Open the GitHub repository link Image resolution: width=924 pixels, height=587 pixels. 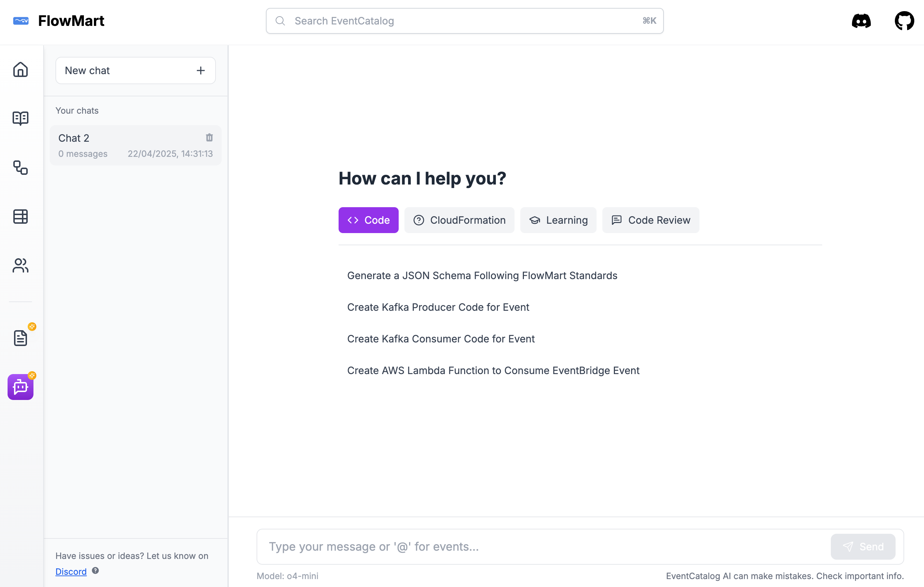point(904,21)
